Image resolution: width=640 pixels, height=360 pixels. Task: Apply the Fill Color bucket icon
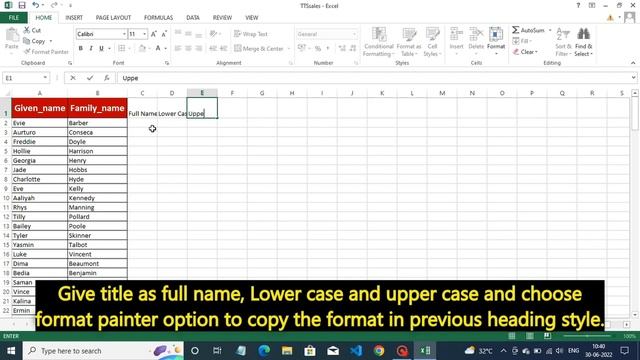pyautogui.click(x=142, y=49)
